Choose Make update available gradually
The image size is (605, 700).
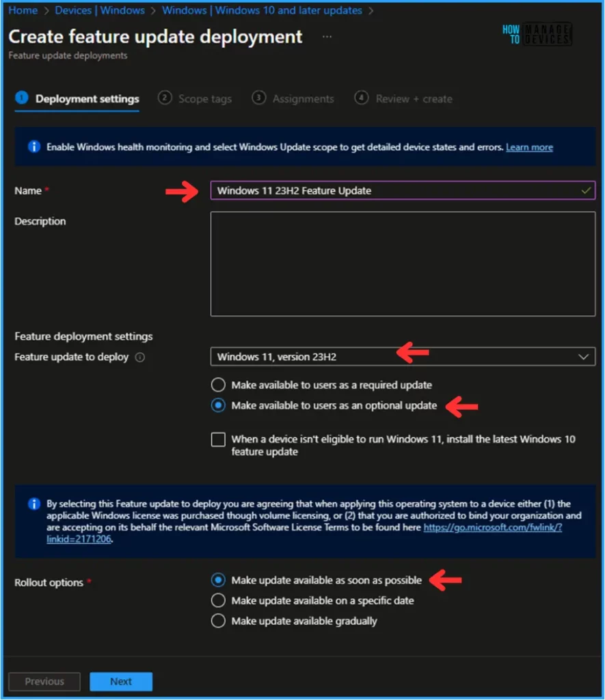[x=218, y=621]
